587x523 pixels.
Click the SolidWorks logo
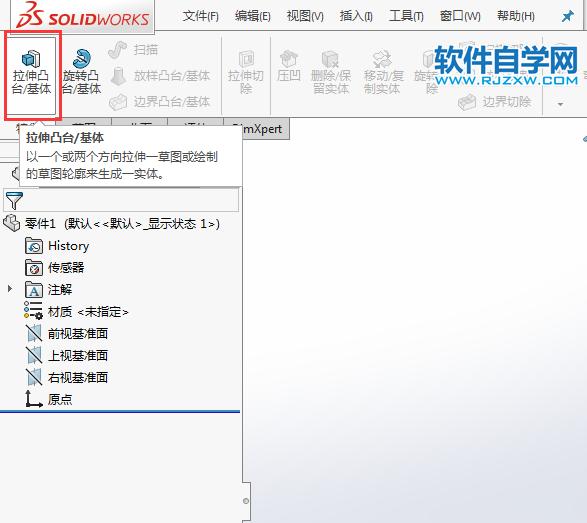coord(82,15)
